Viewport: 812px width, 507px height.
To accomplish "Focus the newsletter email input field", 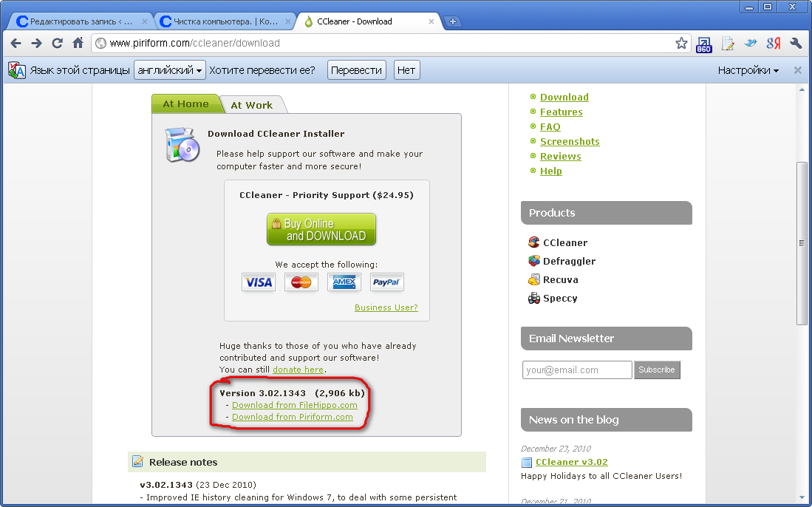I will click(577, 370).
